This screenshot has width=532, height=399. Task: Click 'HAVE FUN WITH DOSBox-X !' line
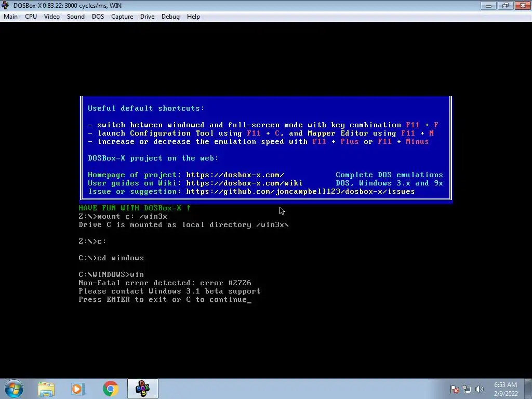click(x=135, y=208)
